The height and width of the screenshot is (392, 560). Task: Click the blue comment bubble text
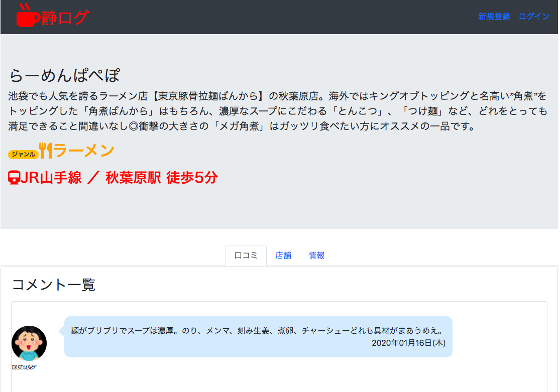tap(256, 331)
